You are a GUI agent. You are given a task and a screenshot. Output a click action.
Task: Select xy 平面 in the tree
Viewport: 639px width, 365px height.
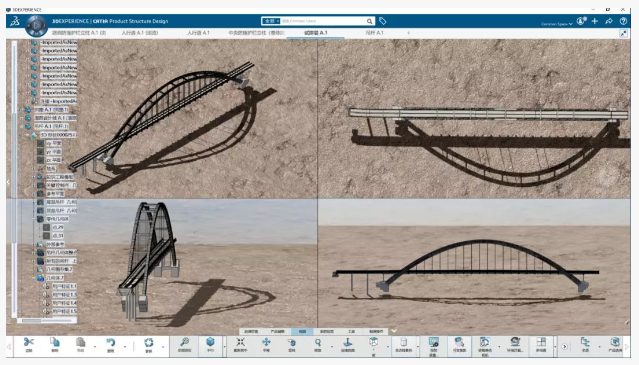point(54,143)
